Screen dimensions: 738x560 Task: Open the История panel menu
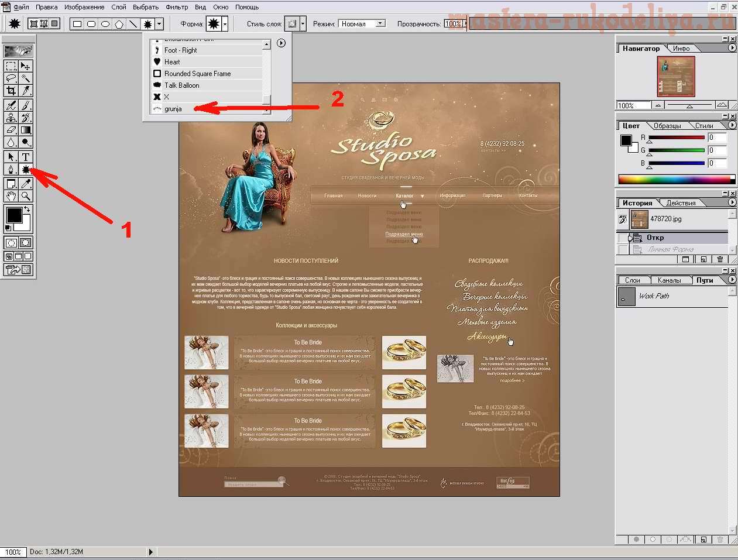coord(732,202)
